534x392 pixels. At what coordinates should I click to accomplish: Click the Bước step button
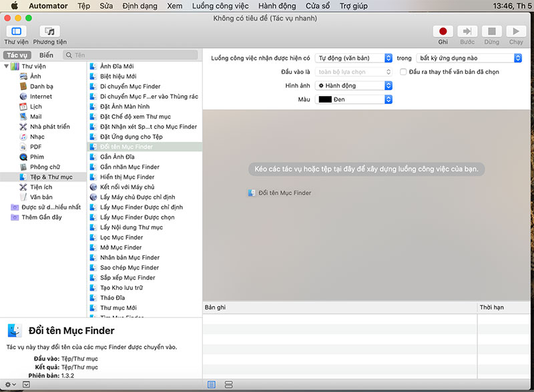467,31
